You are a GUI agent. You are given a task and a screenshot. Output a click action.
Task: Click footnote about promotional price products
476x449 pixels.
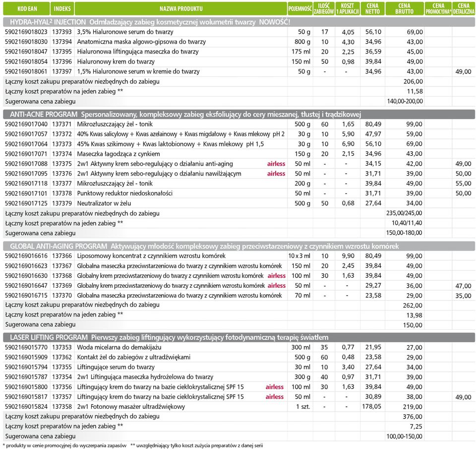[x=64, y=446]
